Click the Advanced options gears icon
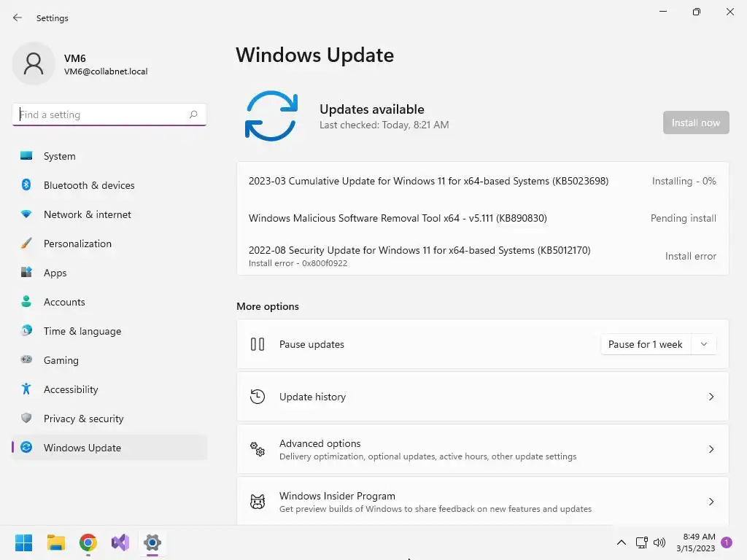 [258, 449]
